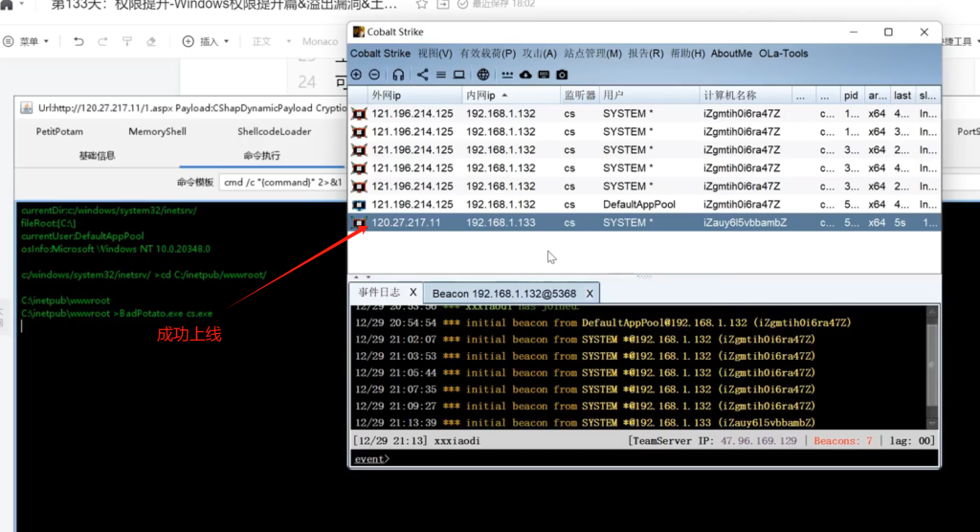This screenshot has height=532, width=980.
Task: Click the format painter icon in editor toolbar
Action: click(127, 41)
